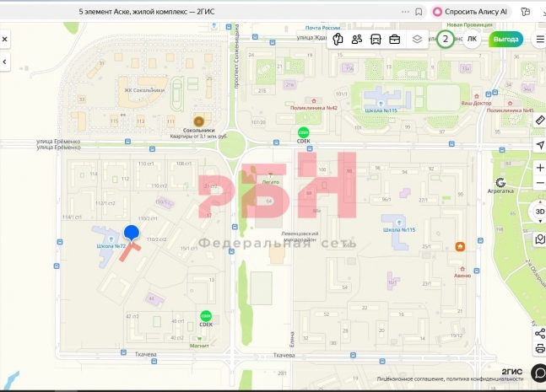
Task: Show the public transport bus layer
Action: coord(376,40)
